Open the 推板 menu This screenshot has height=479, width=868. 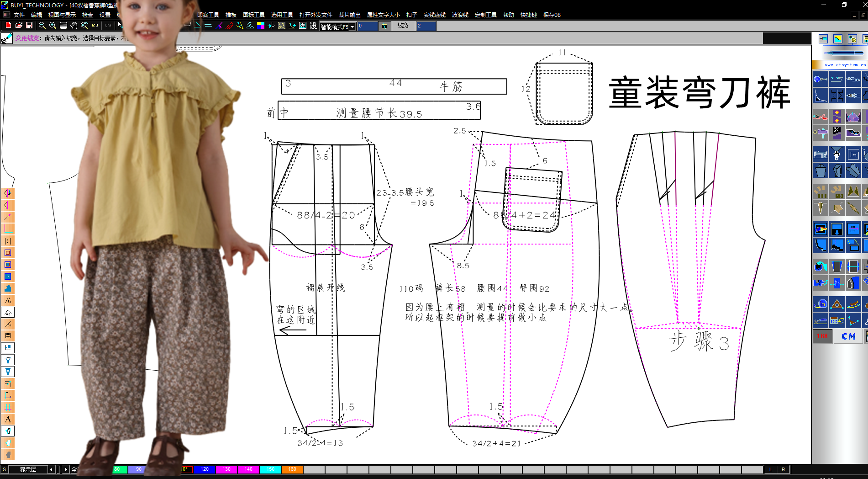pyautogui.click(x=231, y=15)
